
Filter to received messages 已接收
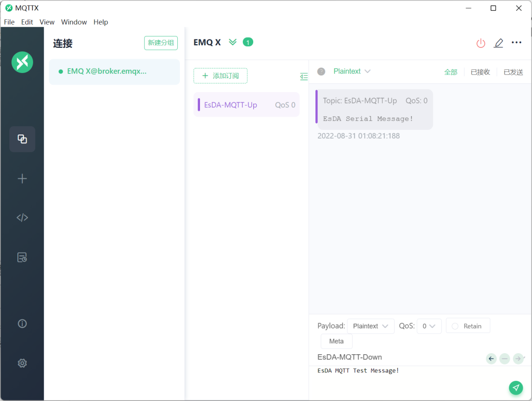(x=480, y=72)
